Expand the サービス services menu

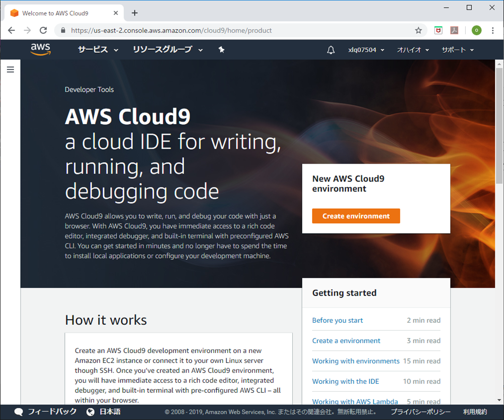tap(98, 50)
